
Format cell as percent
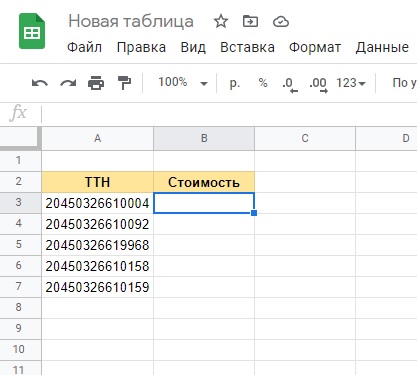[x=263, y=83]
